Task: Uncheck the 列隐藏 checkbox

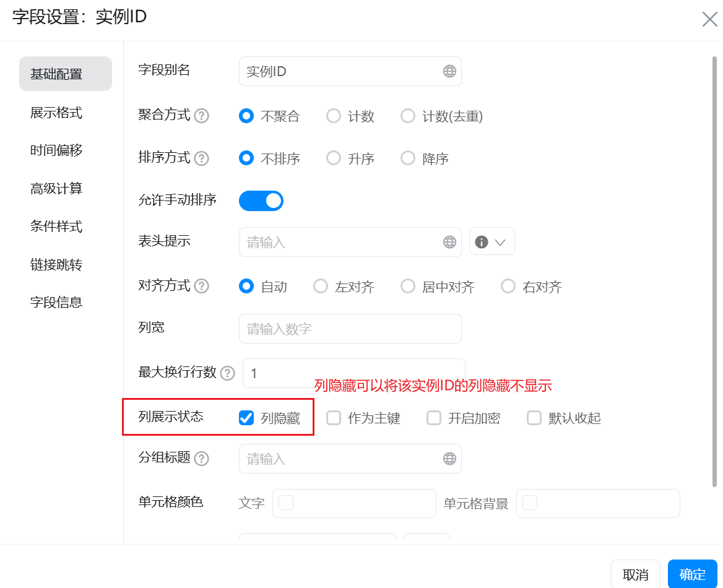Action: (x=246, y=418)
